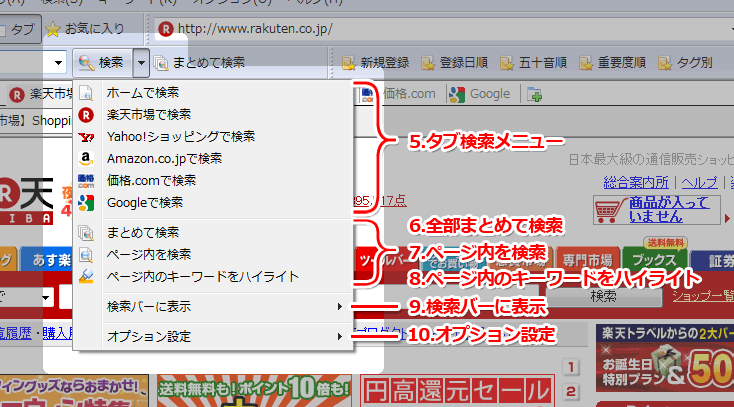Click the まとめて検索 toolbar button
This screenshot has height=407, width=734.
pos(200,62)
